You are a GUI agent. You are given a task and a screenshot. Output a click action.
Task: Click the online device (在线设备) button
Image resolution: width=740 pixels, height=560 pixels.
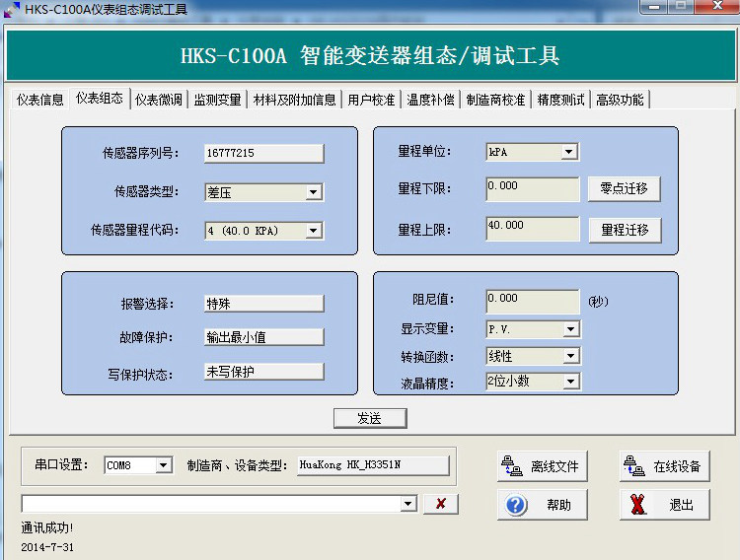pyautogui.click(x=664, y=466)
